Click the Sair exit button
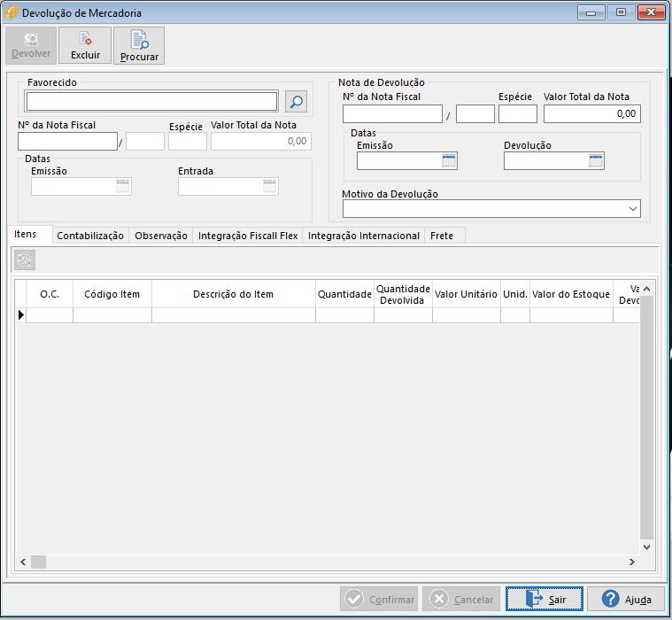672x620 pixels. 545,599
